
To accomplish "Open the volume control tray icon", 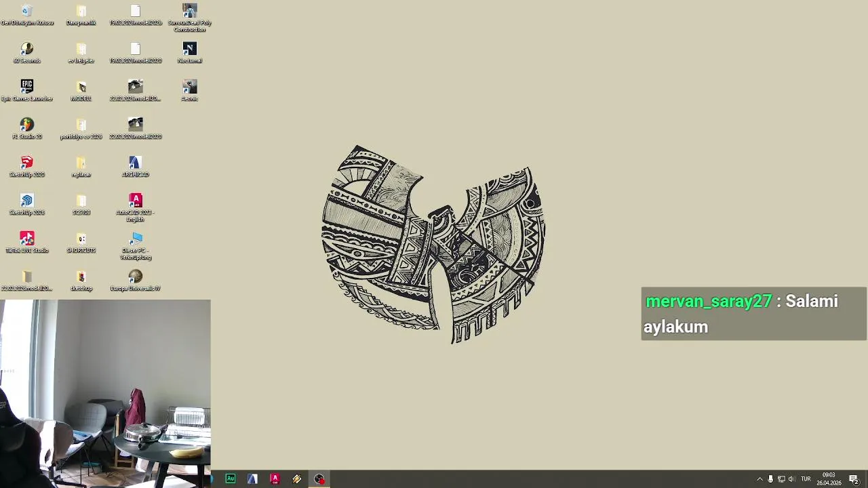I will (791, 479).
